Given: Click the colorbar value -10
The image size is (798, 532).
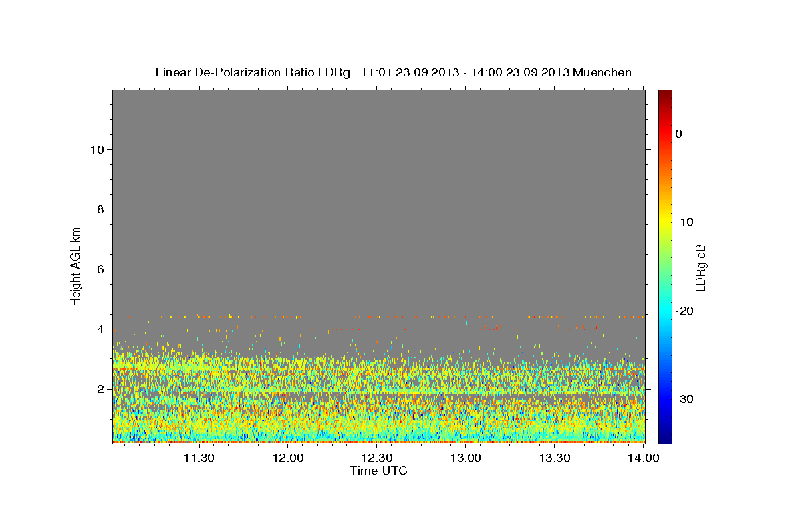Looking at the screenshot, I should coord(685,222).
